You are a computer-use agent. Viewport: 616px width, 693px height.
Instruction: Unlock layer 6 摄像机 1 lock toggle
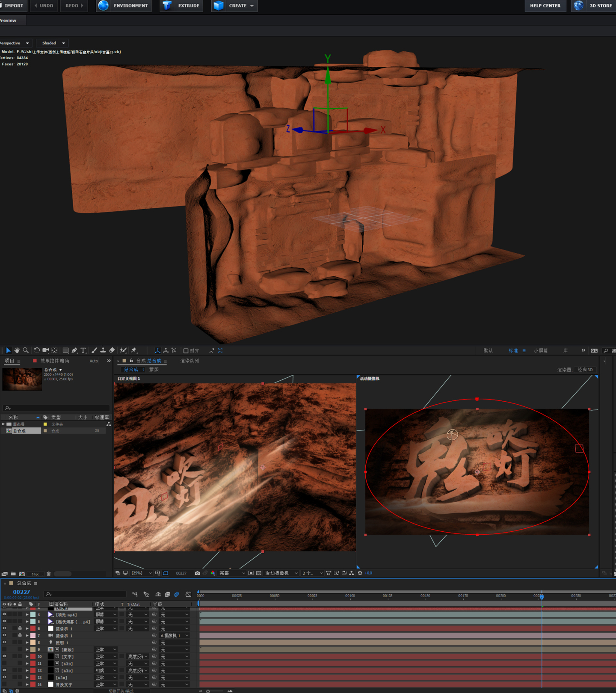(20, 628)
